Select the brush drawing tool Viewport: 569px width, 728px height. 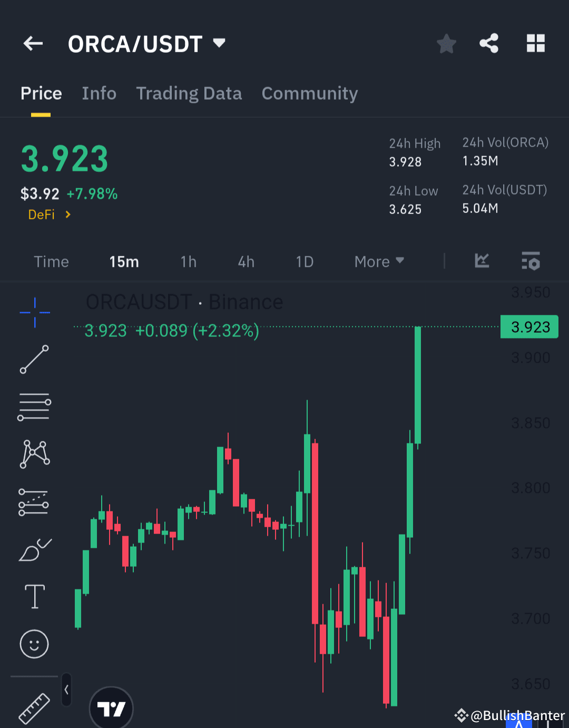click(35, 550)
